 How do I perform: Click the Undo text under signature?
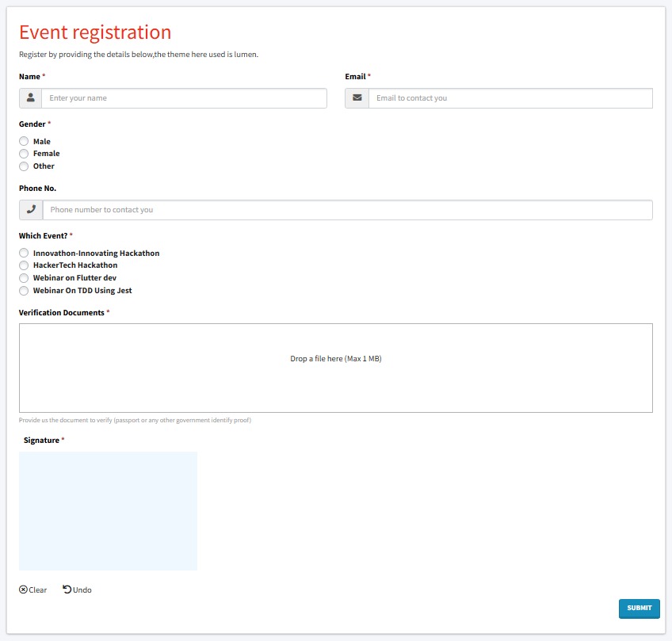pyautogui.click(x=82, y=590)
